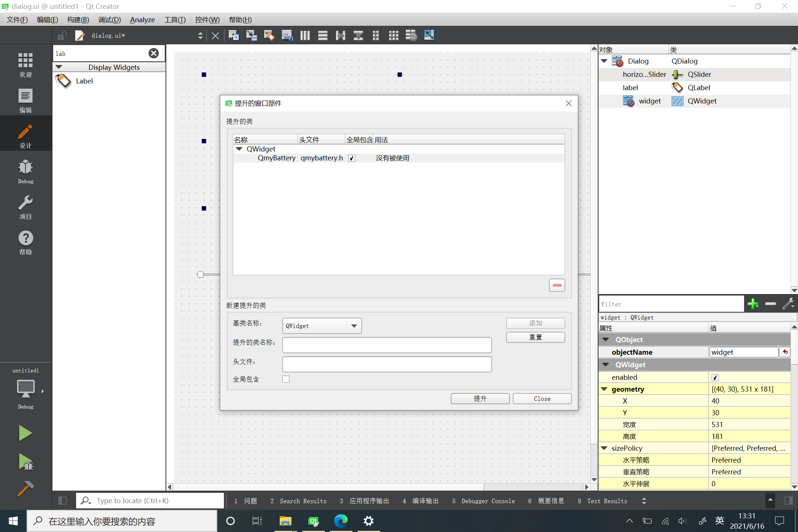
Task: Check the 全局包含 checkbox for new class
Action: (286, 379)
